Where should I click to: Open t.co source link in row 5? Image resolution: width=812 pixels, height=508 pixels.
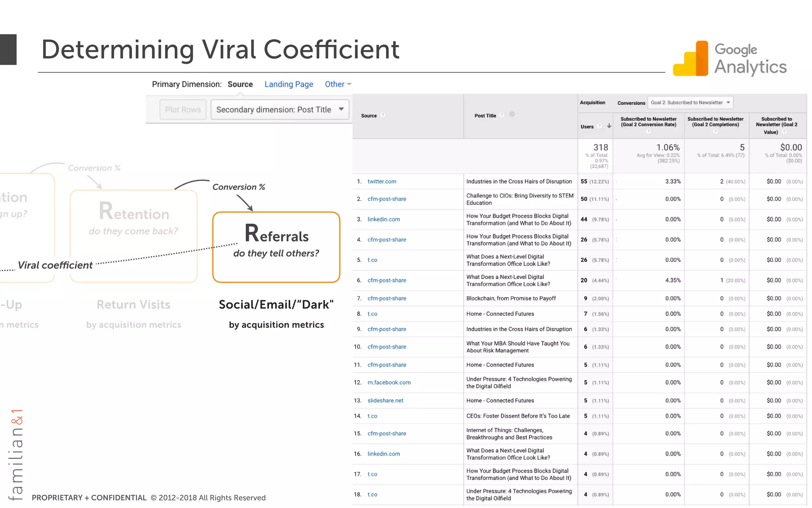click(372, 260)
